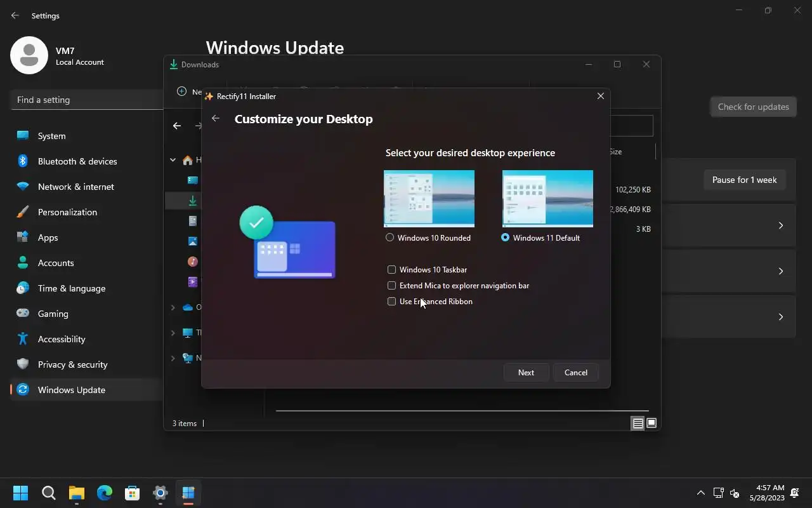Click the VM7 account avatar
This screenshot has width=812, height=508.
29,55
